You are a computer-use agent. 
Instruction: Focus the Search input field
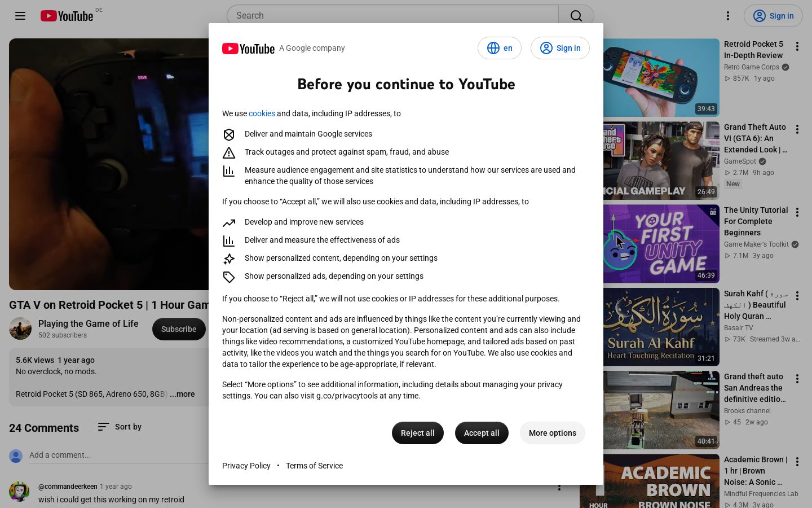coord(392,16)
